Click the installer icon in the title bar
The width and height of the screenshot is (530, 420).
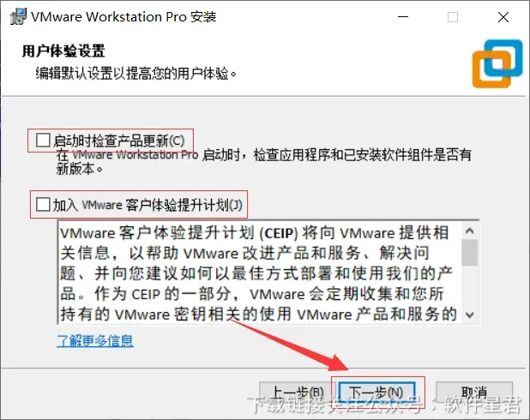17,16
